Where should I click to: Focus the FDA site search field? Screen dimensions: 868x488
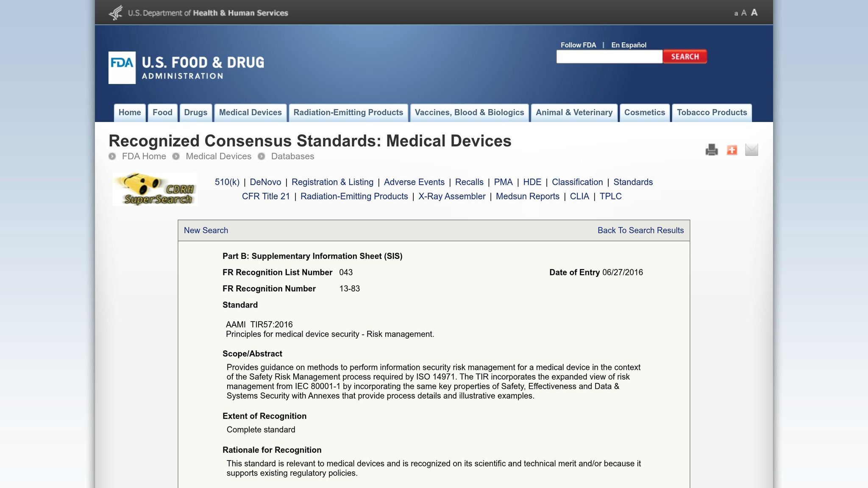point(609,56)
